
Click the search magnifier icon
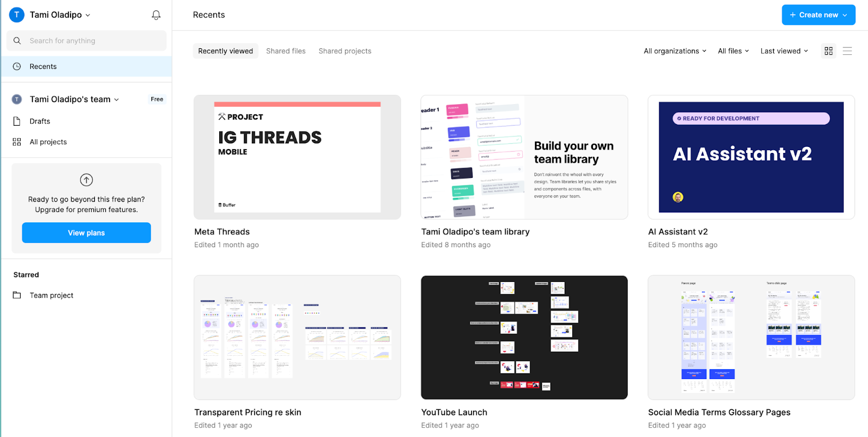[17, 41]
